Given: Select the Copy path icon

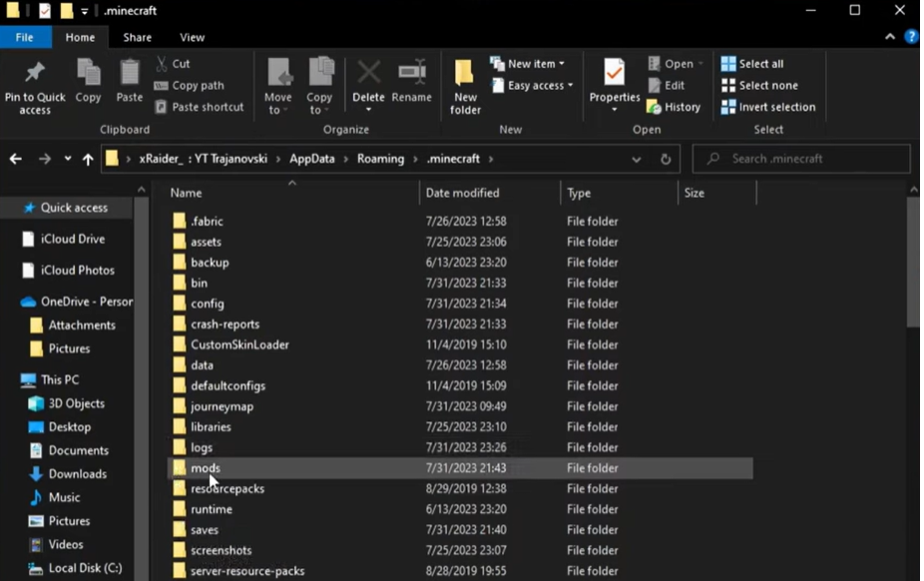Looking at the screenshot, I should click(x=172, y=85).
